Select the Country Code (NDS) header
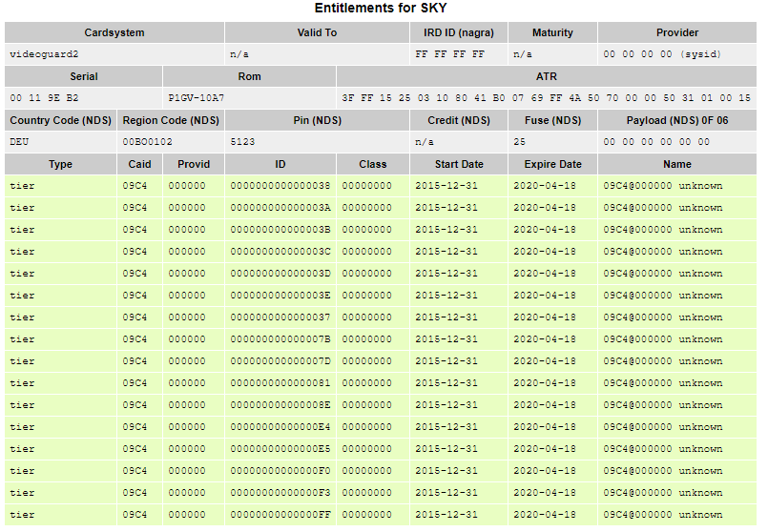768x532 pixels. (61, 120)
